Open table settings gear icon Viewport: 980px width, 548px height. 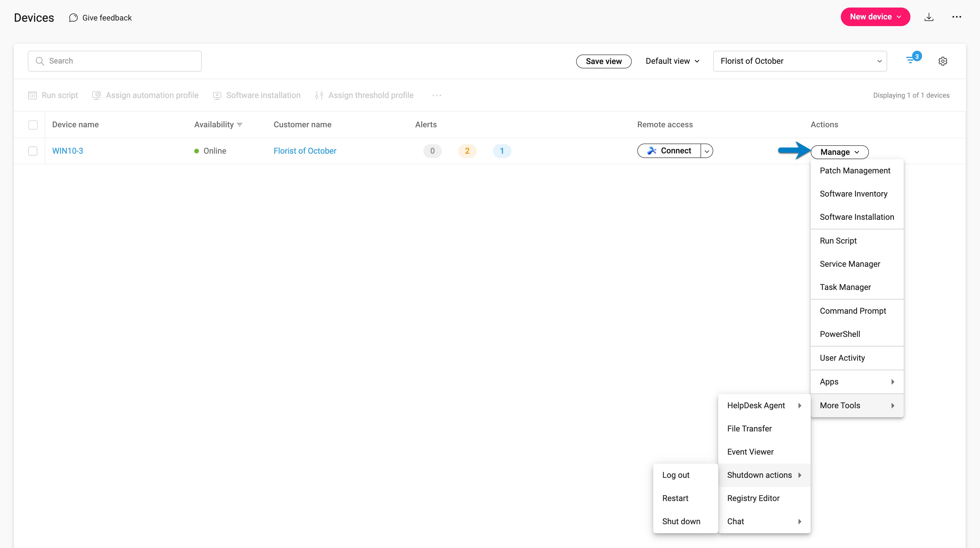(x=942, y=61)
